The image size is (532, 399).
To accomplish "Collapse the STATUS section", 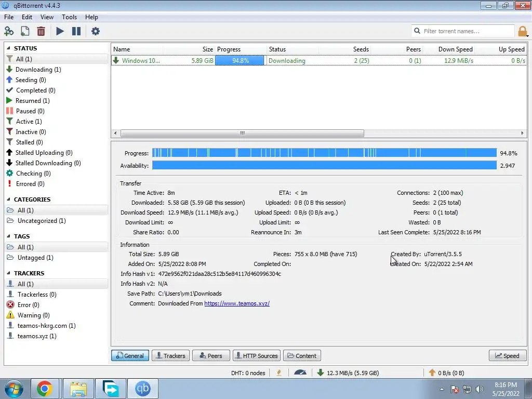I will pos(8,48).
